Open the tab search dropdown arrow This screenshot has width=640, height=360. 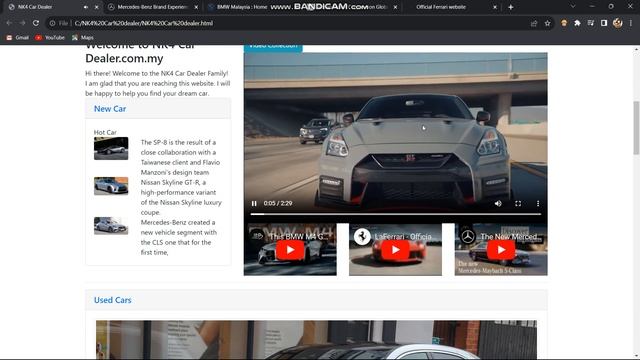pyautogui.click(x=573, y=7)
